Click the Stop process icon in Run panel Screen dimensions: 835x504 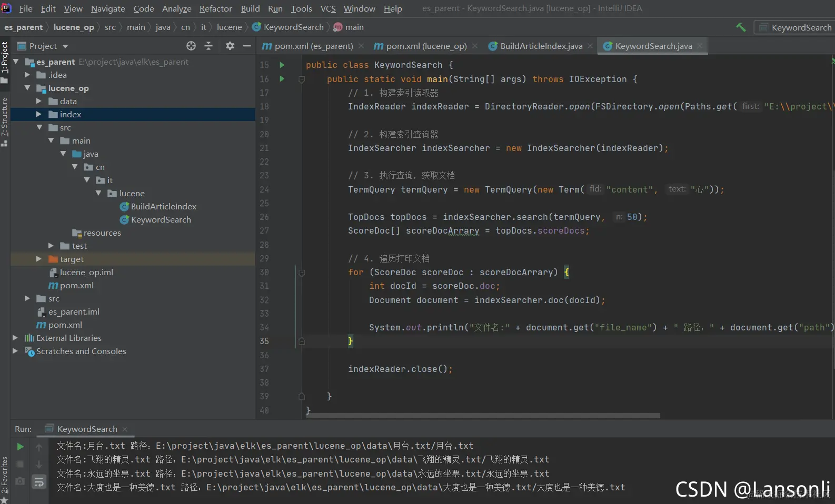[20, 464]
